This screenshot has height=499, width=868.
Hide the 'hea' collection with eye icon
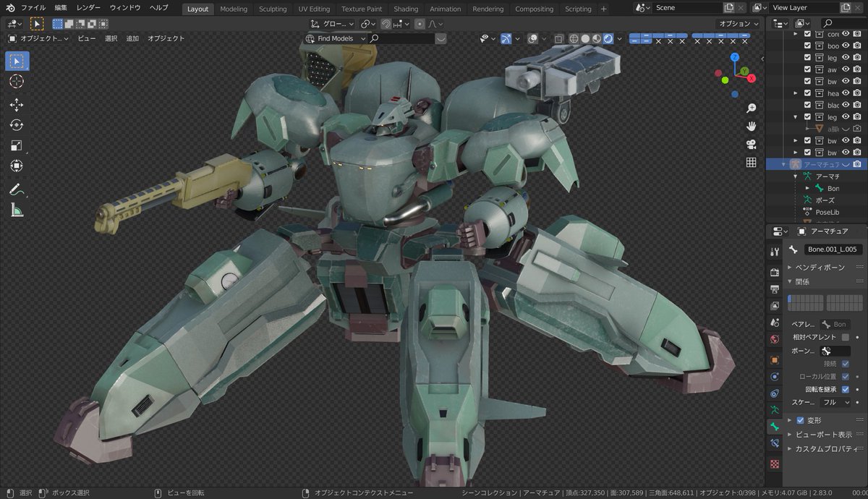pyautogui.click(x=845, y=93)
